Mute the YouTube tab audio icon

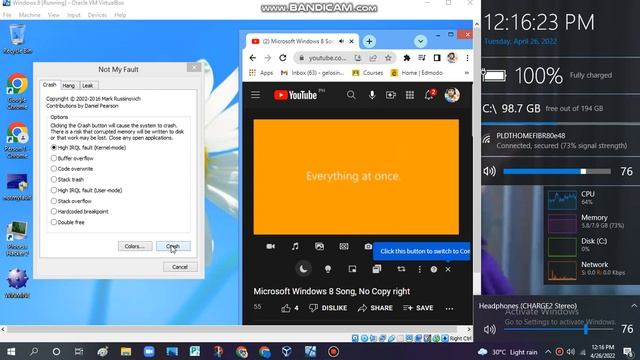coord(342,41)
